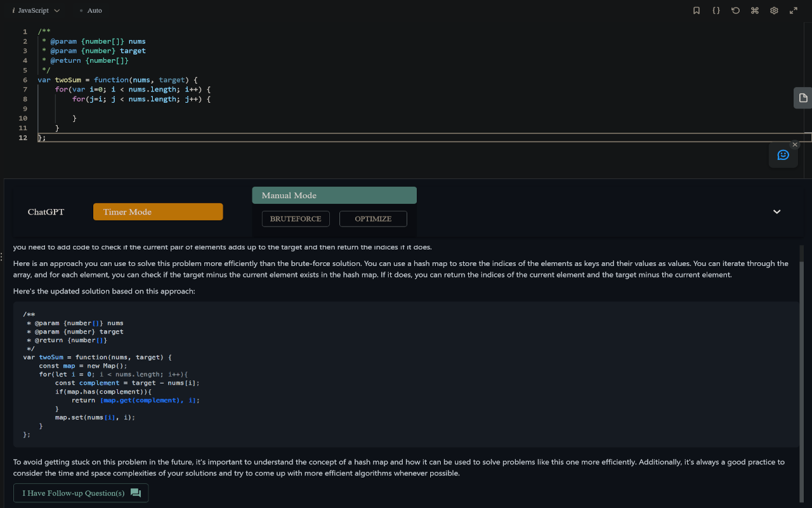Click the chat bubble icon in follow-up button
The width and height of the screenshot is (812, 508).
tap(135, 493)
